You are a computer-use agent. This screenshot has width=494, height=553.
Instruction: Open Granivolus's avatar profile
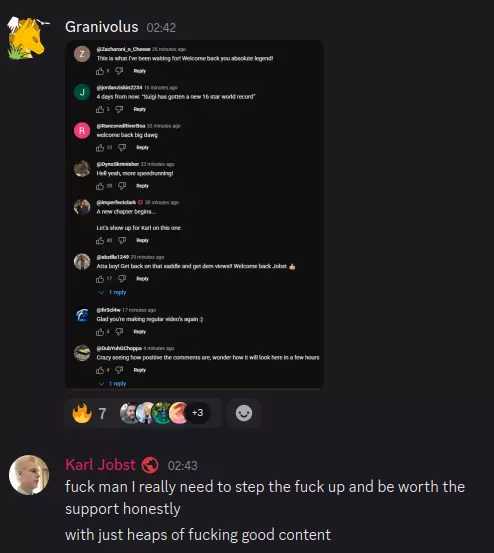pyautogui.click(x=28, y=38)
